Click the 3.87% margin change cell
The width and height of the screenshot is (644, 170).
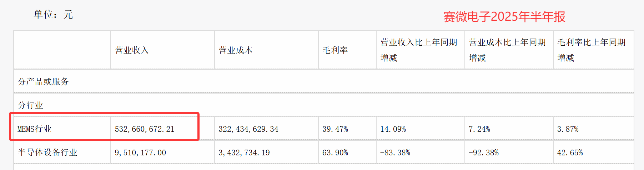(x=568, y=129)
